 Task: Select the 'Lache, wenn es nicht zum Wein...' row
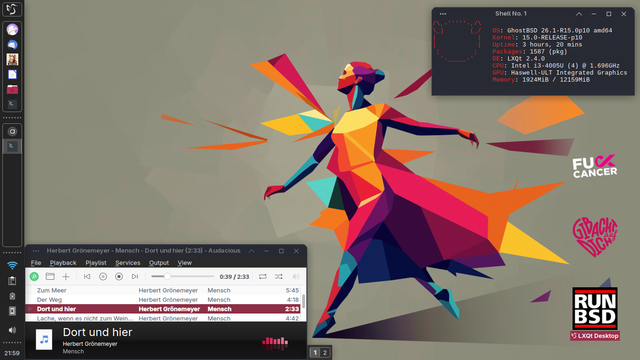[x=164, y=318]
